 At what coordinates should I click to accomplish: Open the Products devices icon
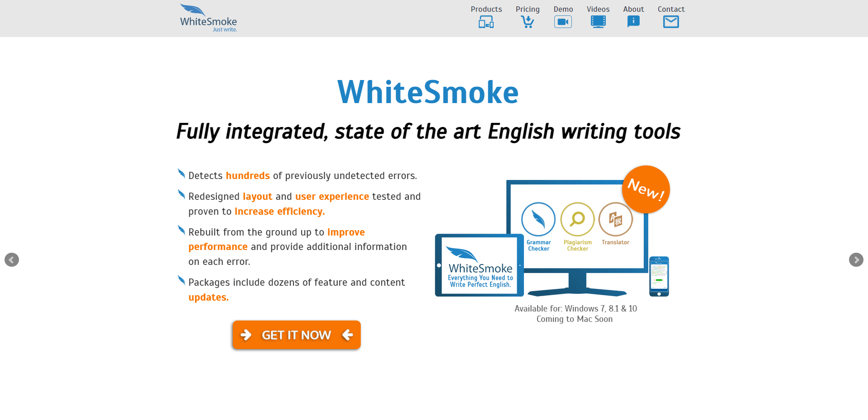click(x=486, y=22)
